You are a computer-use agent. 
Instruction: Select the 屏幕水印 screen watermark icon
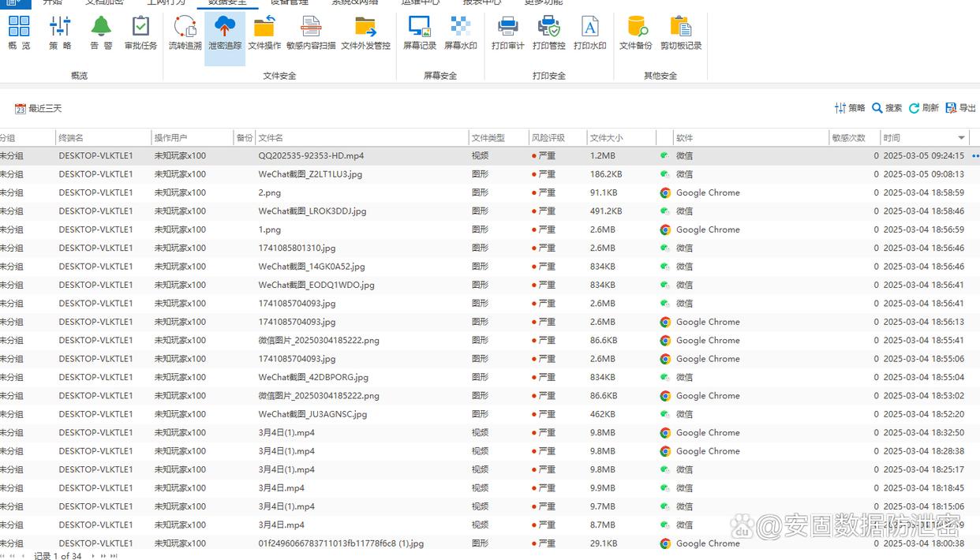click(x=460, y=33)
